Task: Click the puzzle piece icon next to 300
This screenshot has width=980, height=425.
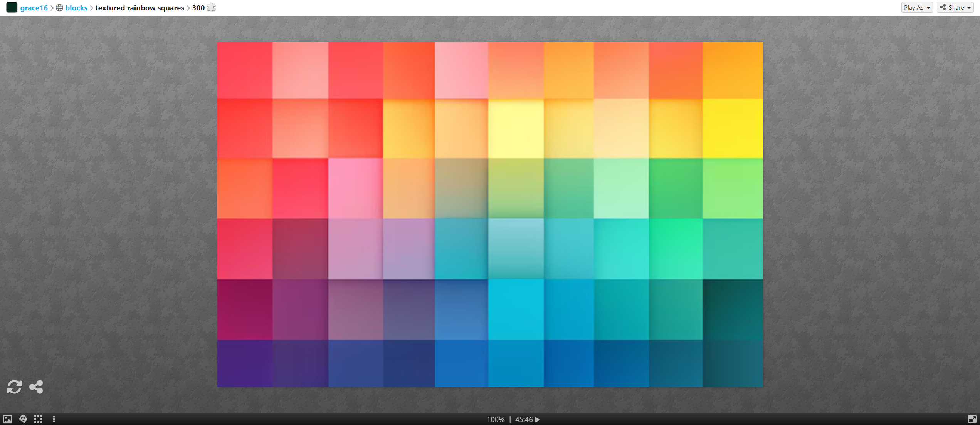Action: coord(212,8)
